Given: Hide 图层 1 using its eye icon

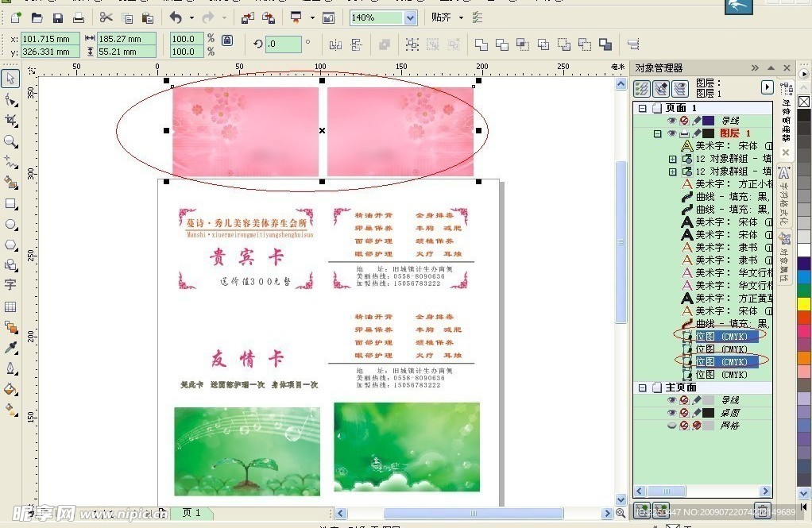Looking at the screenshot, I should click(x=671, y=133).
